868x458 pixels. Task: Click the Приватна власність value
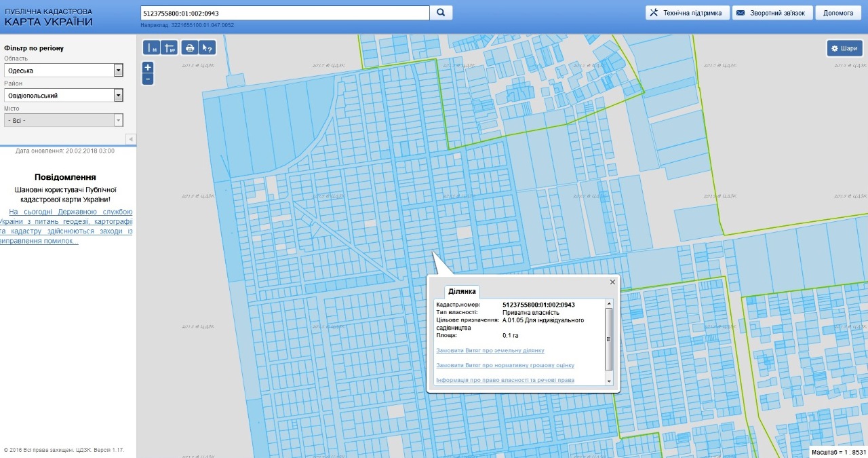coord(531,312)
